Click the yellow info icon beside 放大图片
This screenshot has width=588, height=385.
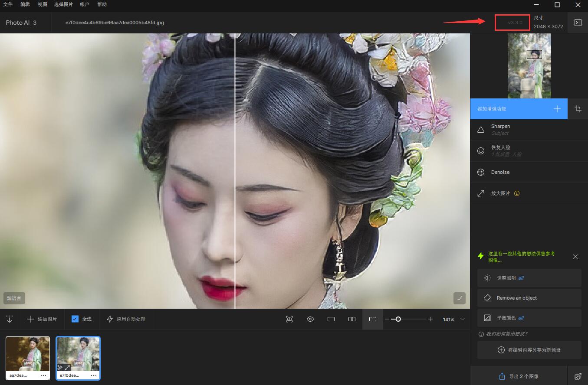tap(517, 193)
